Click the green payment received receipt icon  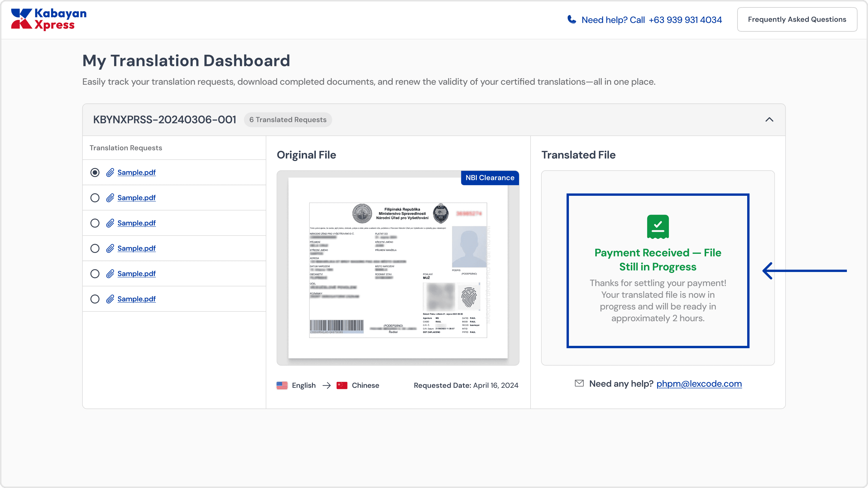(x=657, y=227)
